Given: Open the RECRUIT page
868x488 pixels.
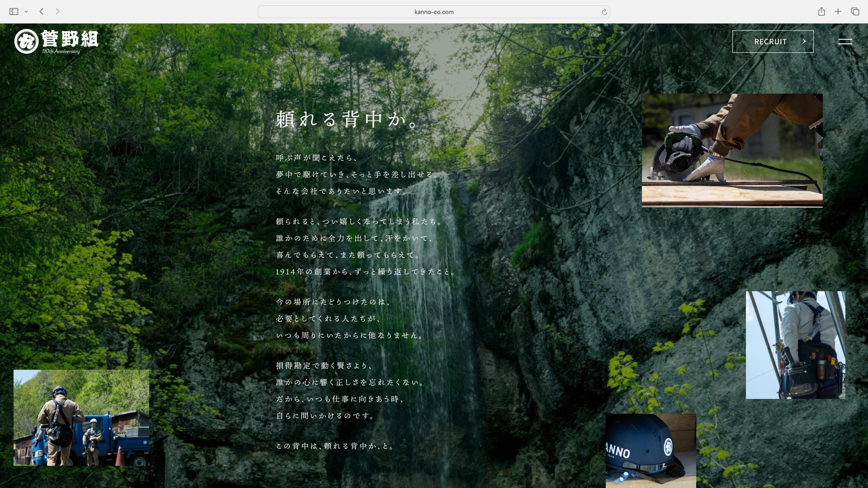Looking at the screenshot, I should (x=773, y=41).
